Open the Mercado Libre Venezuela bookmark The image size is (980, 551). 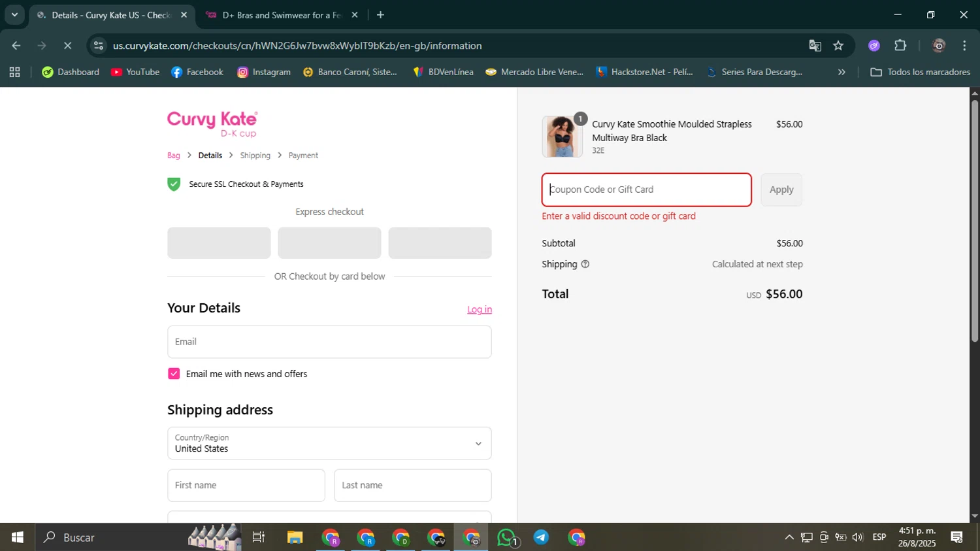[x=534, y=72]
